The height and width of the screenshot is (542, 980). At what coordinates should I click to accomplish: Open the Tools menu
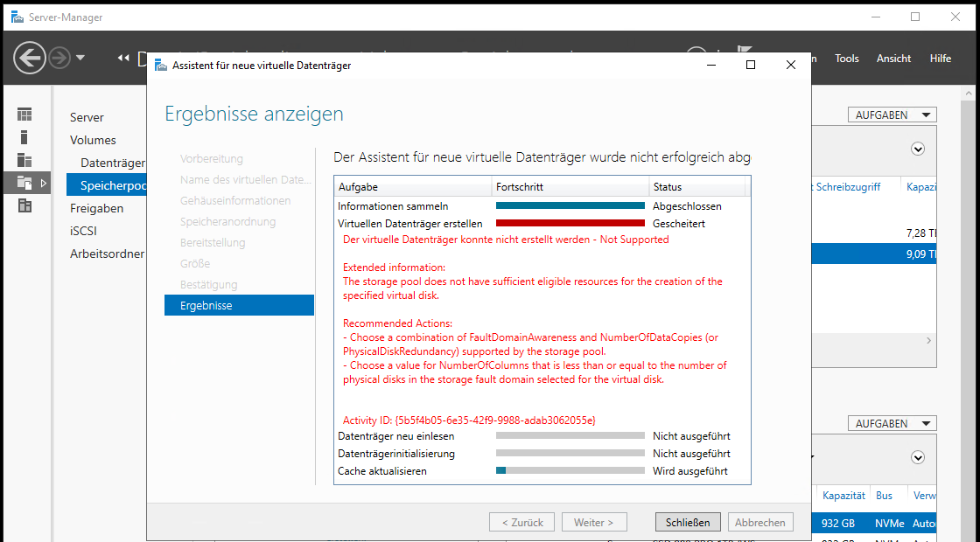coord(847,58)
